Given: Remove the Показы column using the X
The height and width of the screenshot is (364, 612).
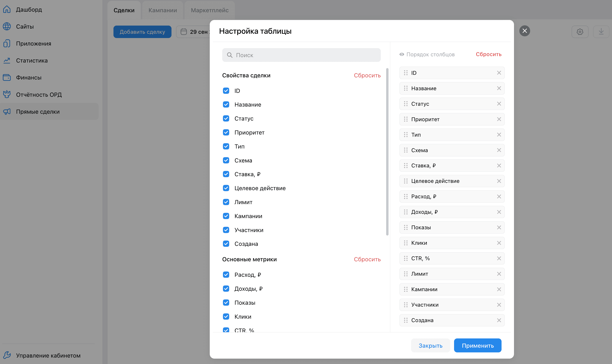Looking at the screenshot, I should pos(499,227).
